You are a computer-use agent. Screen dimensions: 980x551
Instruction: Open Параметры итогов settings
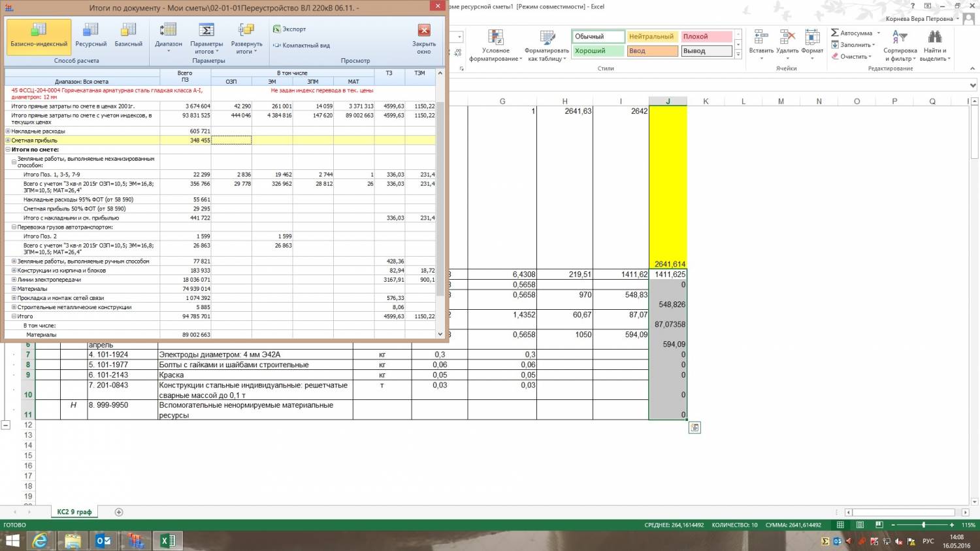[x=206, y=38]
